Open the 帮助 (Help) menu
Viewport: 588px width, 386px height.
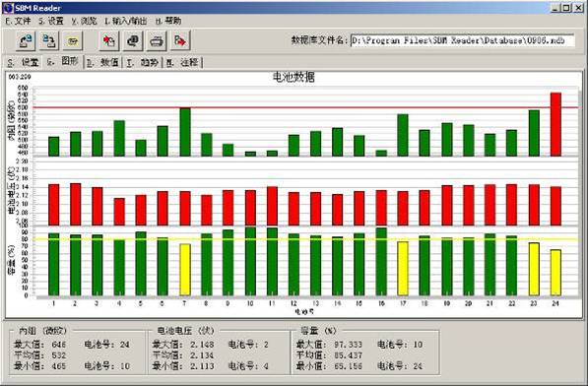[x=168, y=21]
